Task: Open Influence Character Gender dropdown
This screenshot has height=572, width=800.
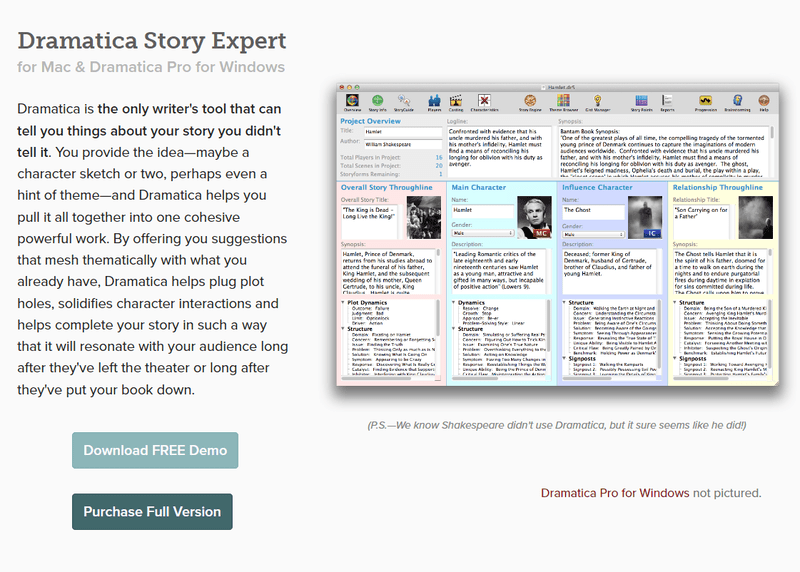Action: [593, 235]
